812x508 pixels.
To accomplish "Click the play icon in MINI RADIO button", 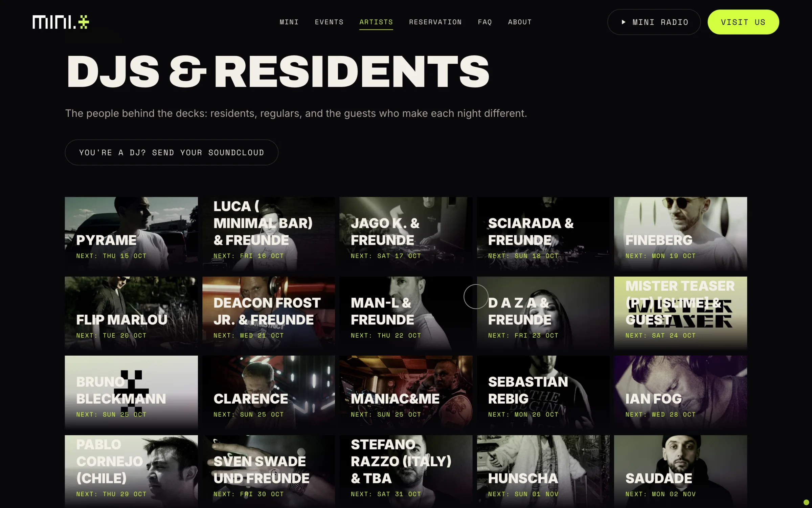I will coord(623,22).
